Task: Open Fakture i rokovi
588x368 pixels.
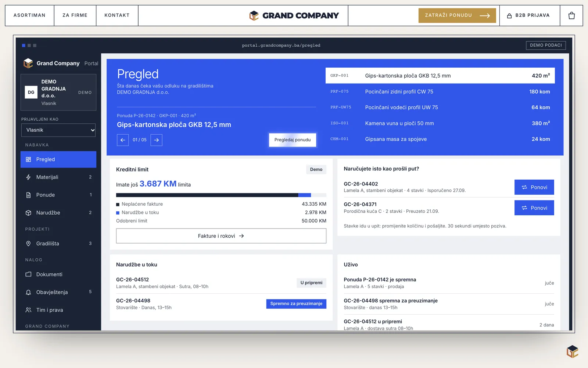Action: [x=221, y=236]
